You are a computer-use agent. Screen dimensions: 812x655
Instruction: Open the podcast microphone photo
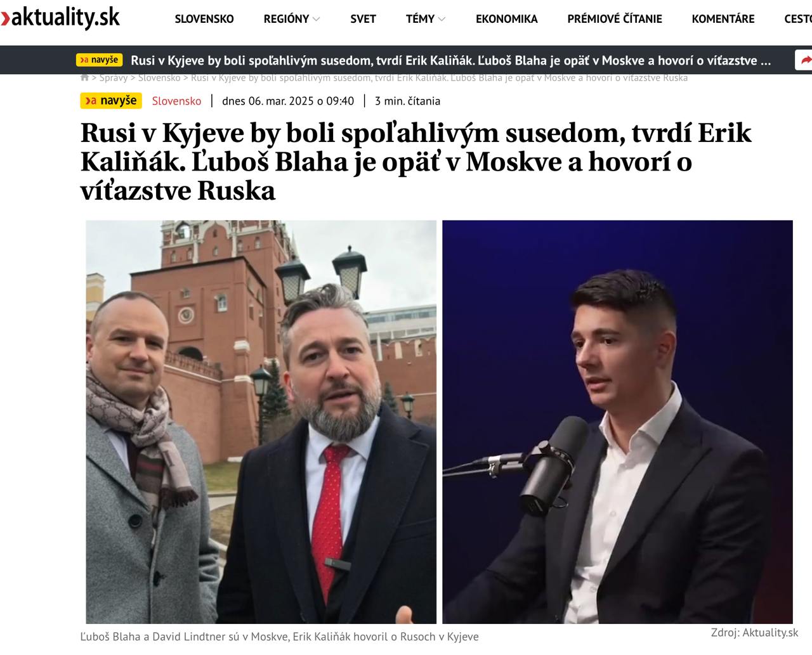(617, 422)
